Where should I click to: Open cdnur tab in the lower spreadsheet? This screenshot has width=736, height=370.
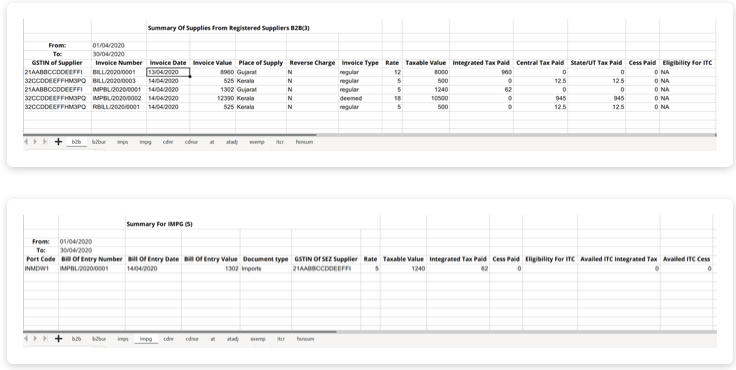[192, 339]
